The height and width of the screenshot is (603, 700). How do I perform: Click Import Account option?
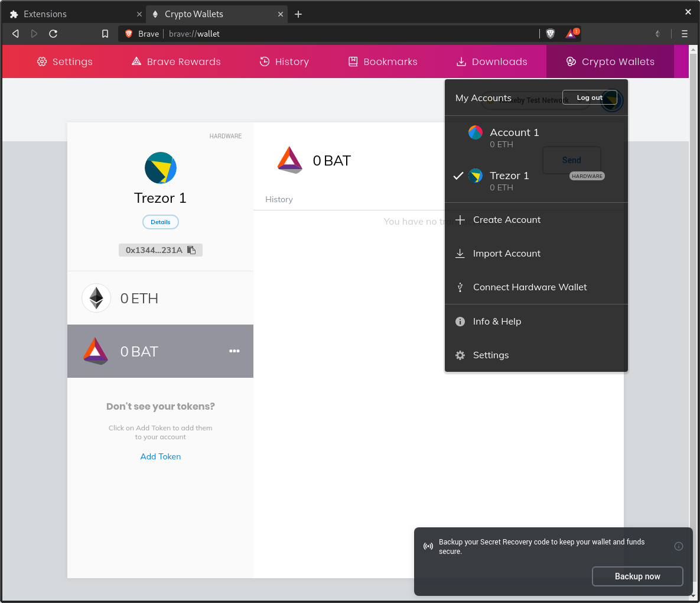pyautogui.click(x=536, y=253)
